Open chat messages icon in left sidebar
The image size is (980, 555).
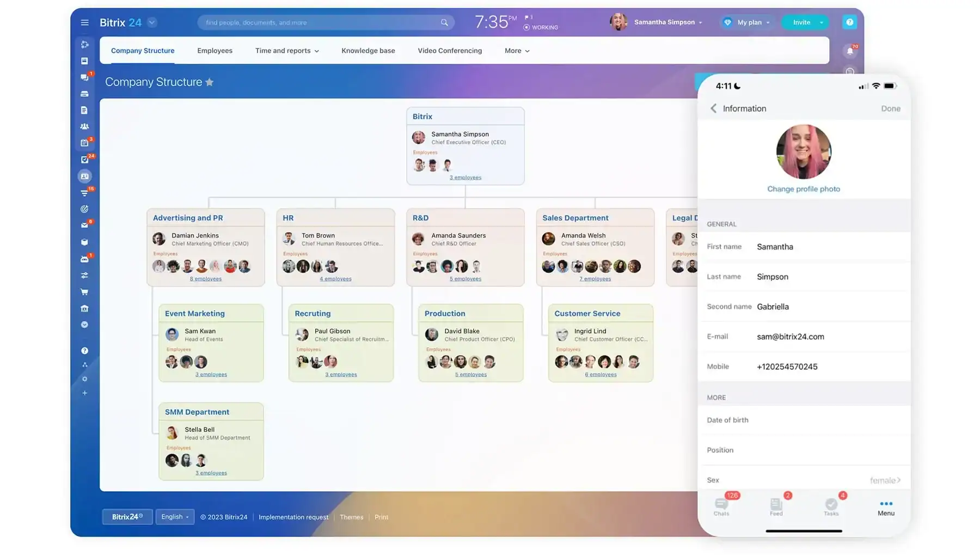click(84, 77)
